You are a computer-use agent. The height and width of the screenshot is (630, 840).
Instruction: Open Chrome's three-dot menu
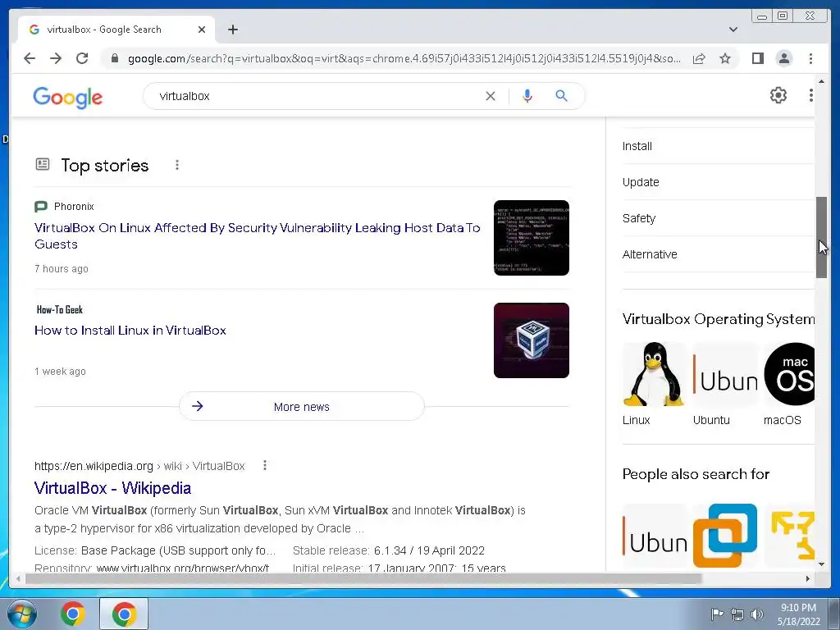pyautogui.click(x=810, y=58)
